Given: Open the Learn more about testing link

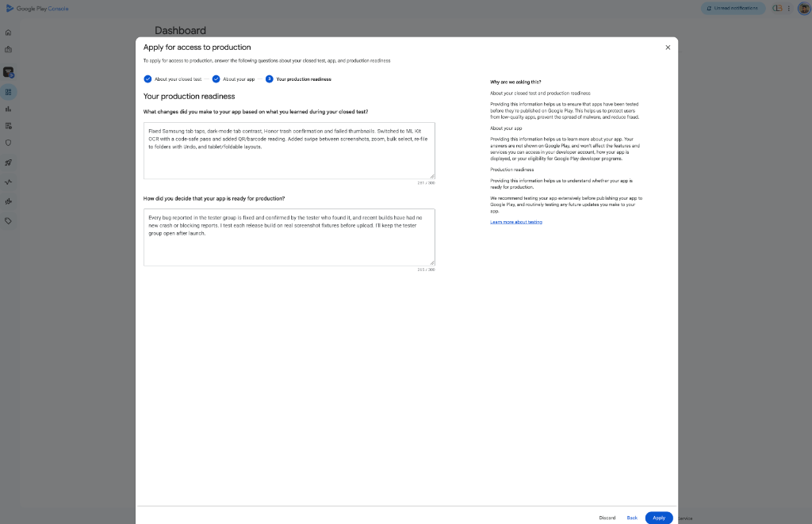Looking at the screenshot, I should click(515, 222).
